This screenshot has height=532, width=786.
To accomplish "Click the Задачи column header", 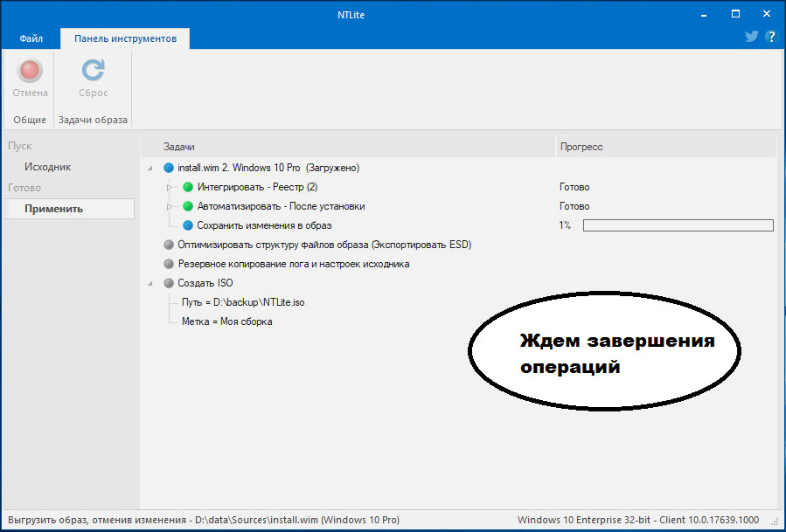I will [348, 147].
